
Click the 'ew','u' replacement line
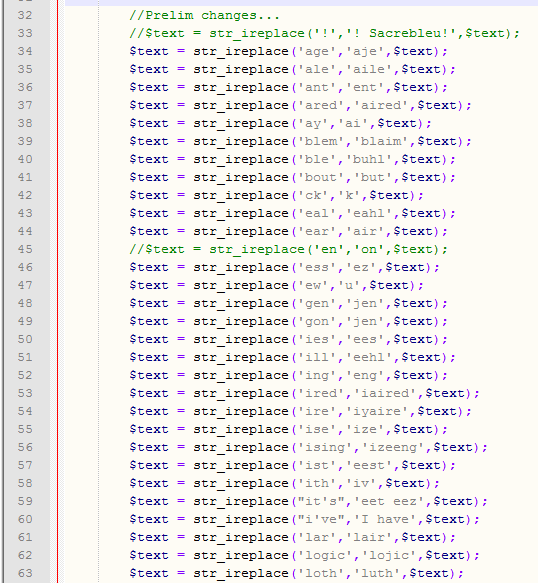coord(276,286)
